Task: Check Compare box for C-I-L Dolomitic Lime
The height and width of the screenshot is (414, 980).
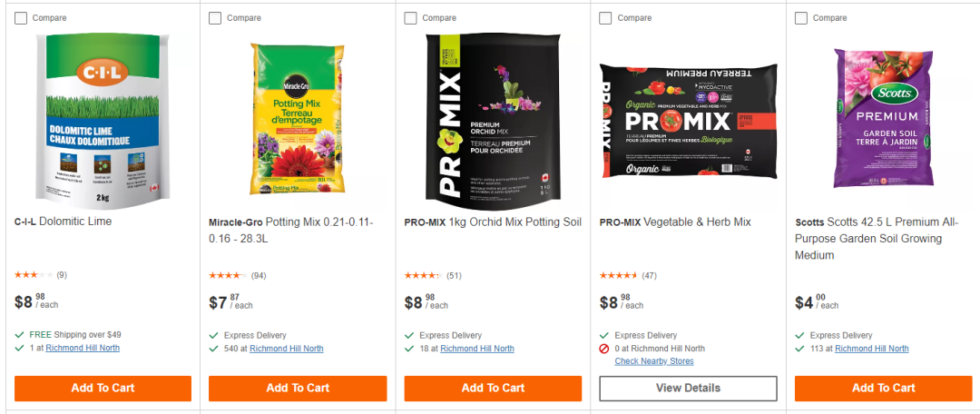Action: (x=21, y=18)
